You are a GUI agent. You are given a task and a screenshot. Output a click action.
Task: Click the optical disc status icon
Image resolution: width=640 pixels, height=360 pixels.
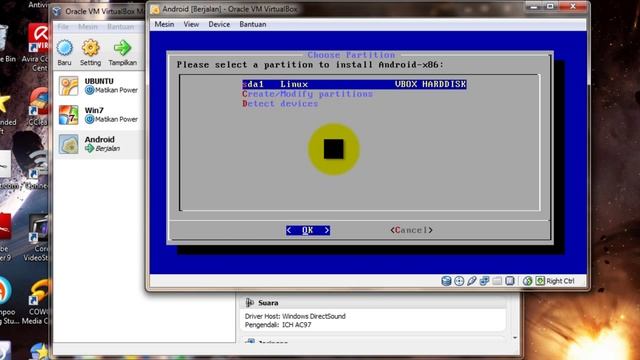click(x=459, y=281)
